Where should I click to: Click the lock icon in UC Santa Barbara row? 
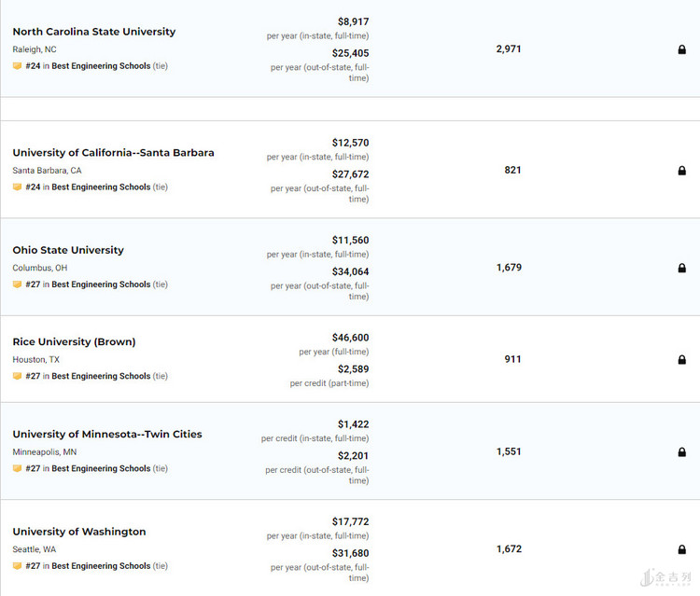[x=682, y=171]
